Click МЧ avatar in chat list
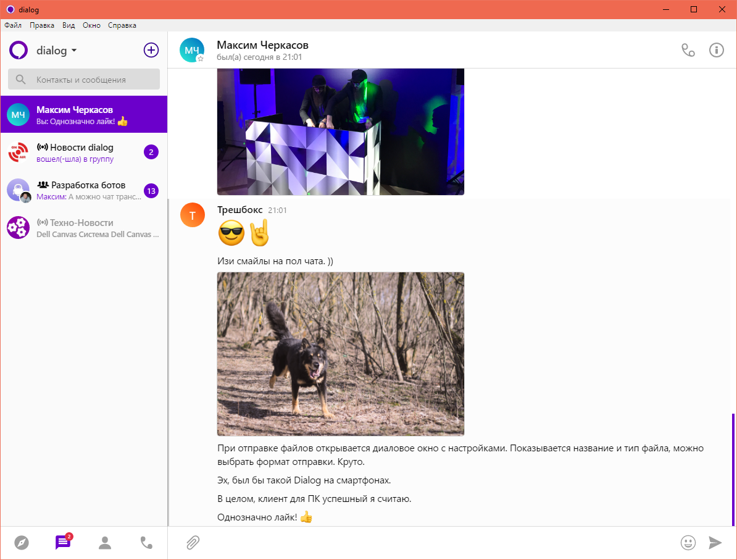 click(19, 115)
